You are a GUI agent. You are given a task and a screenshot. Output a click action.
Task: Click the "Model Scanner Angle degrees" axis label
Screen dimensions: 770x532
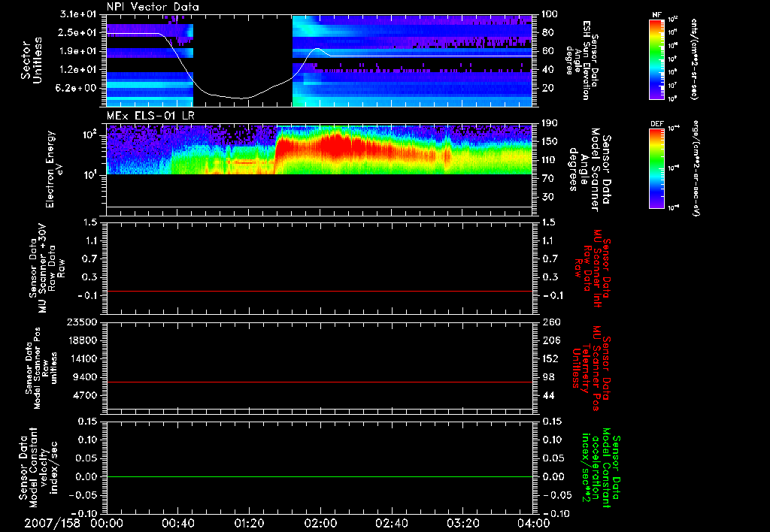click(590, 169)
